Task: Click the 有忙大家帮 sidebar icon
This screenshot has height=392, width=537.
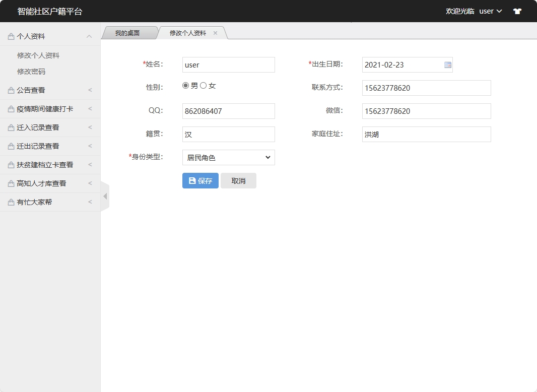Action: (10, 202)
